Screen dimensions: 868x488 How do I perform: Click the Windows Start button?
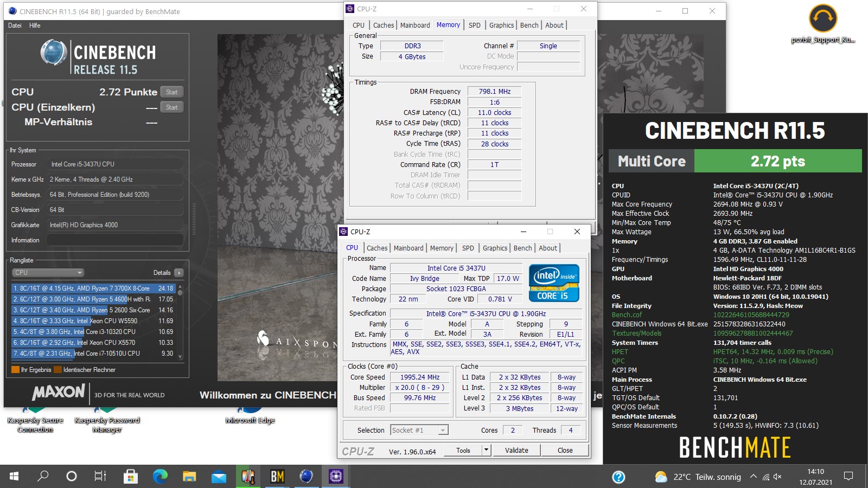click(14, 477)
